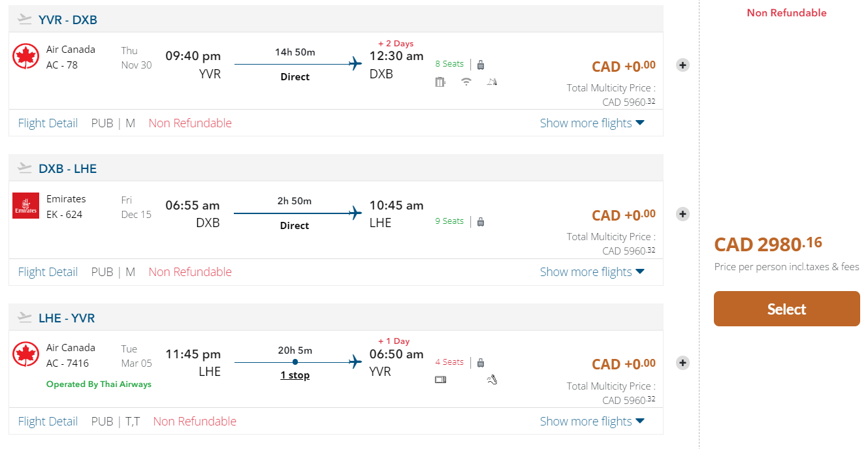This screenshot has width=868, height=449.
Task: Click the baggage icon on Emirates flight EK-624
Action: click(x=481, y=222)
